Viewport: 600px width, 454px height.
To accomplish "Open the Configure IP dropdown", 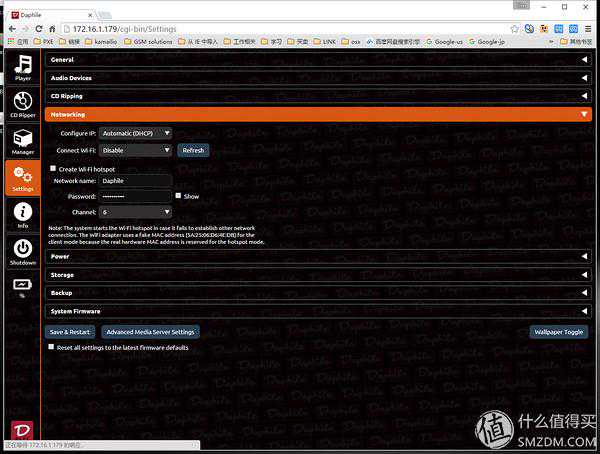I will (x=136, y=133).
